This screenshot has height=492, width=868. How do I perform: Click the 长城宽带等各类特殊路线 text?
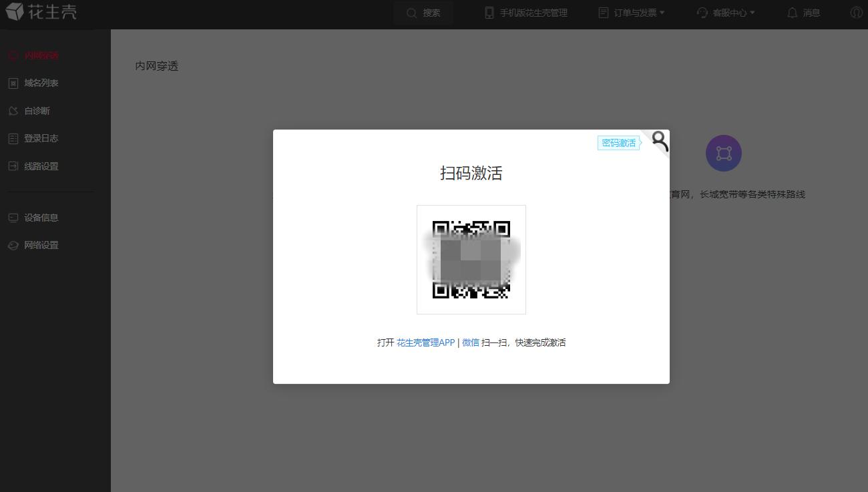752,194
